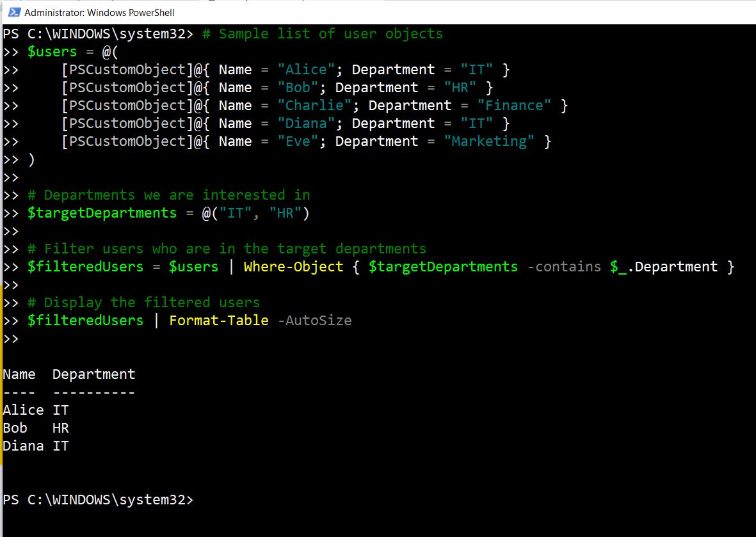Click the Department column header in output
756x537 pixels.
93,374
